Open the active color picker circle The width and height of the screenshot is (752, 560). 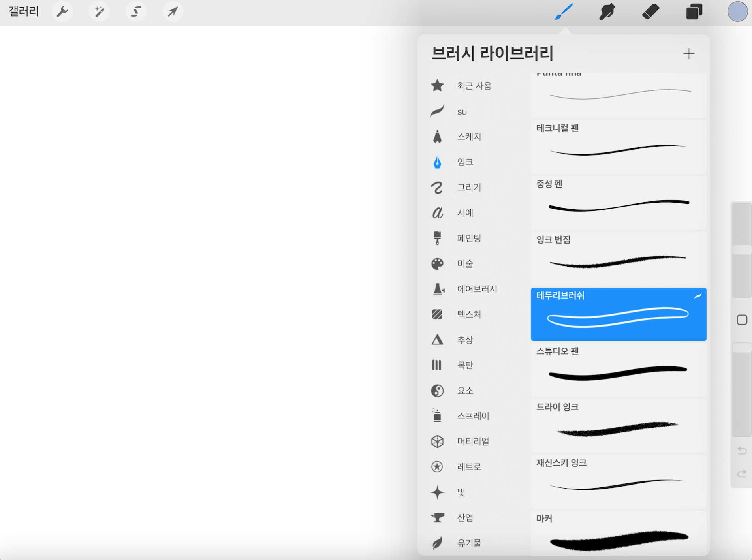point(737,11)
